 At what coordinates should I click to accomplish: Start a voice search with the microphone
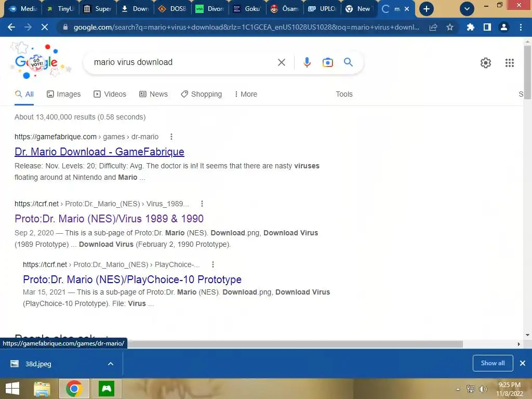point(307,62)
